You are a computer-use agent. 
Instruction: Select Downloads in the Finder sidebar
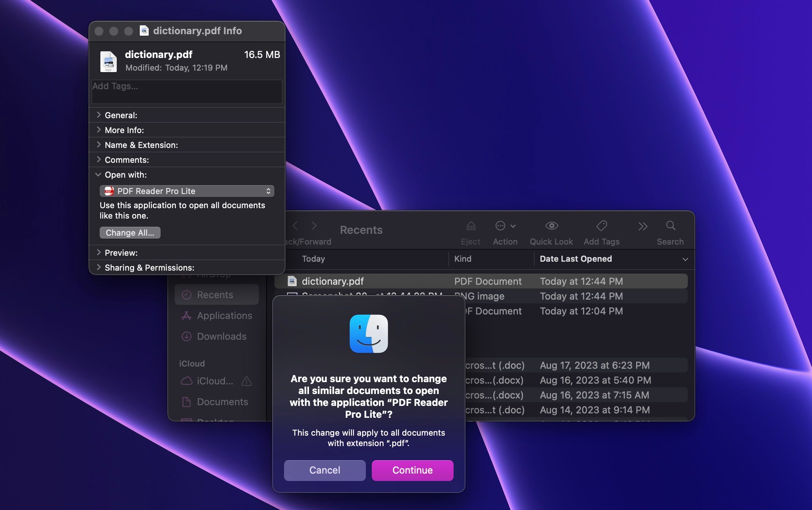(222, 336)
